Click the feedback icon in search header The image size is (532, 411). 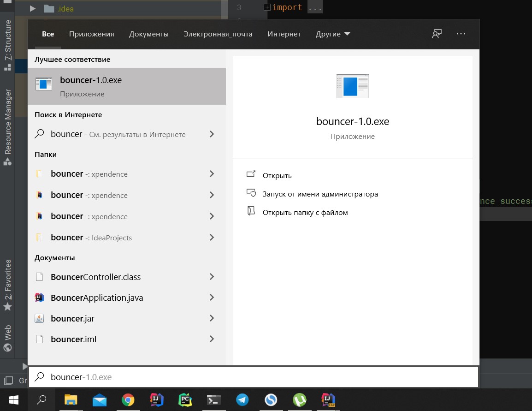437,34
